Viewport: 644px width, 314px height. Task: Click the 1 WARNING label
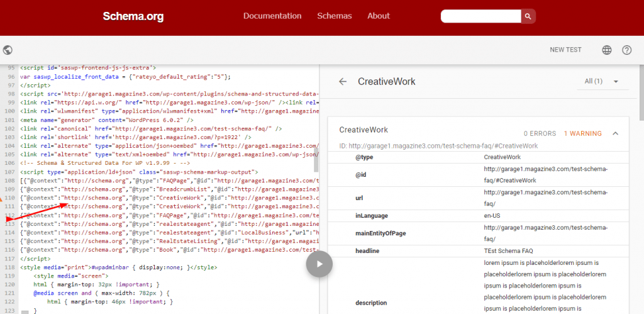coord(582,133)
